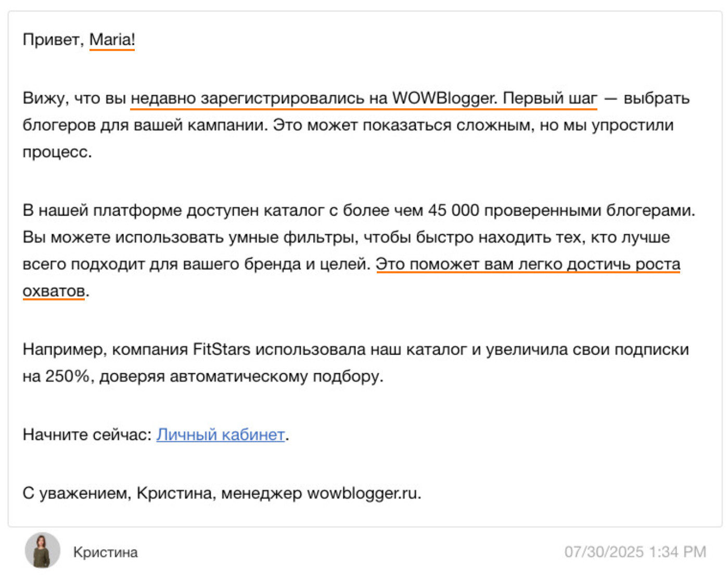Click the underlined word охватов

tap(54, 291)
